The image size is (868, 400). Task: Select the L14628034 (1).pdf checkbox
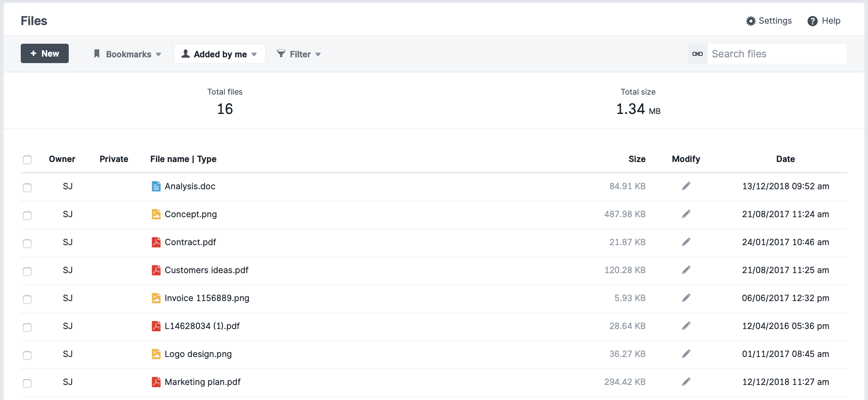click(x=27, y=327)
